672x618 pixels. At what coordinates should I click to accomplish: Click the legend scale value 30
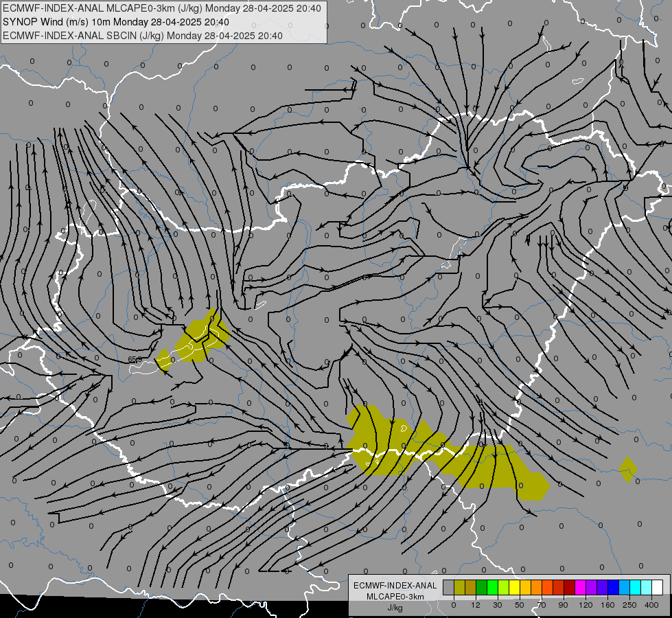pos(498,605)
